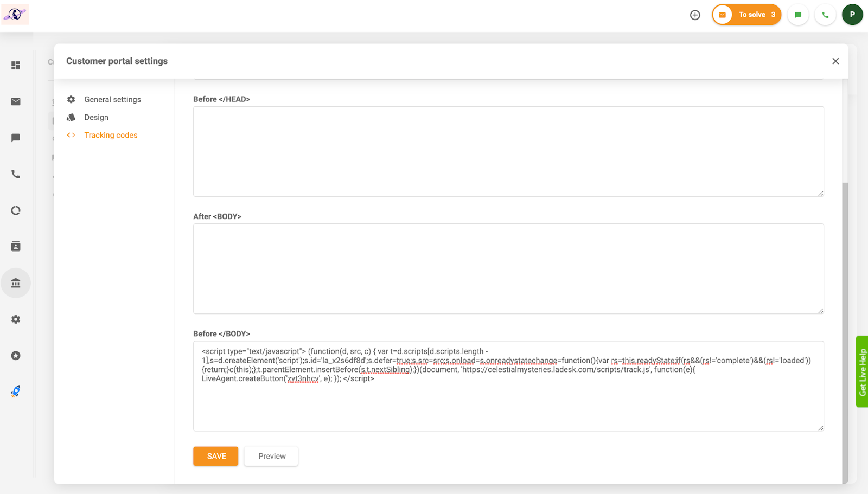Click the star badge icon in sidebar
The height and width of the screenshot is (494, 868).
tap(16, 356)
